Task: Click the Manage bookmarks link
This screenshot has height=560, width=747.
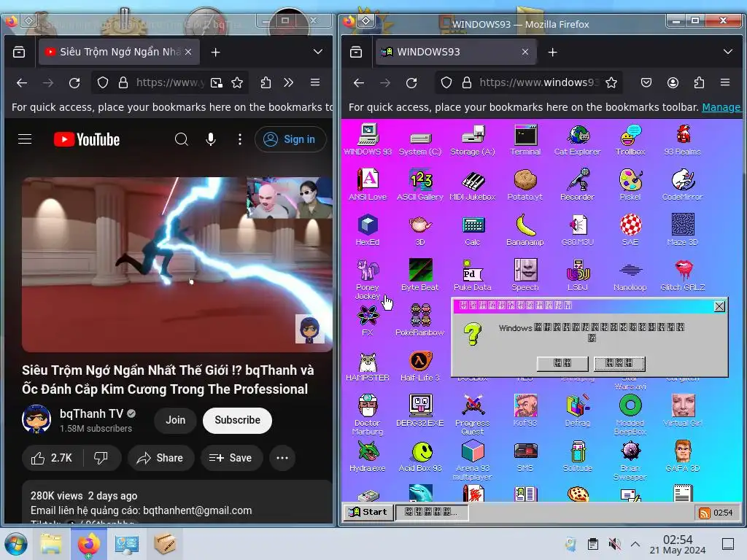Action: pos(721,107)
